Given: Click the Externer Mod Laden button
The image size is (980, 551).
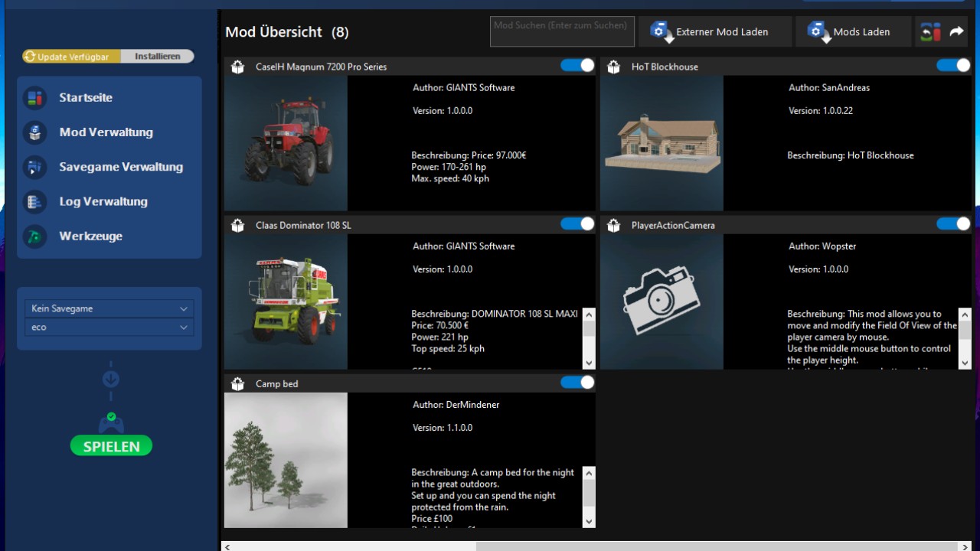Looking at the screenshot, I should (x=714, y=32).
